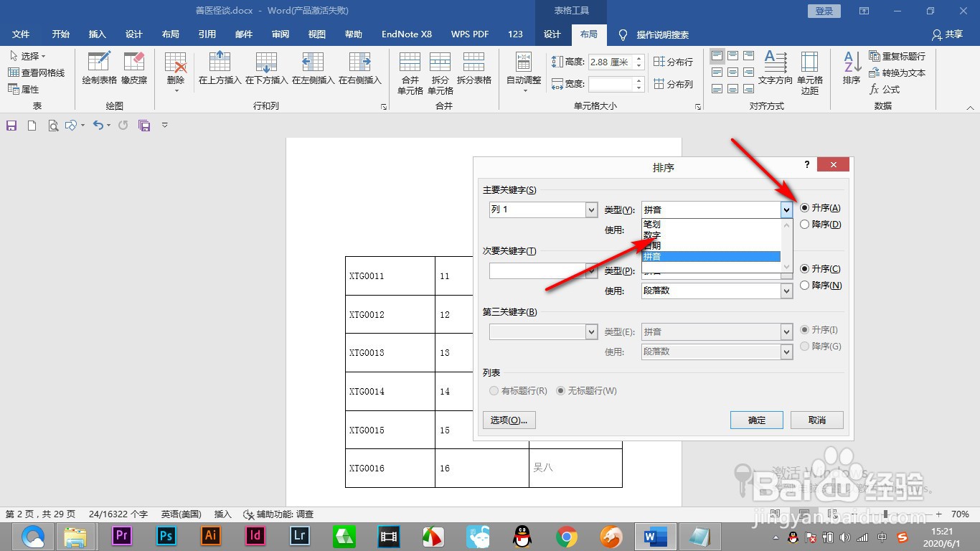The width and height of the screenshot is (980, 551).
Task: Click the 确定 (OK) button
Action: click(x=757, y=420)
